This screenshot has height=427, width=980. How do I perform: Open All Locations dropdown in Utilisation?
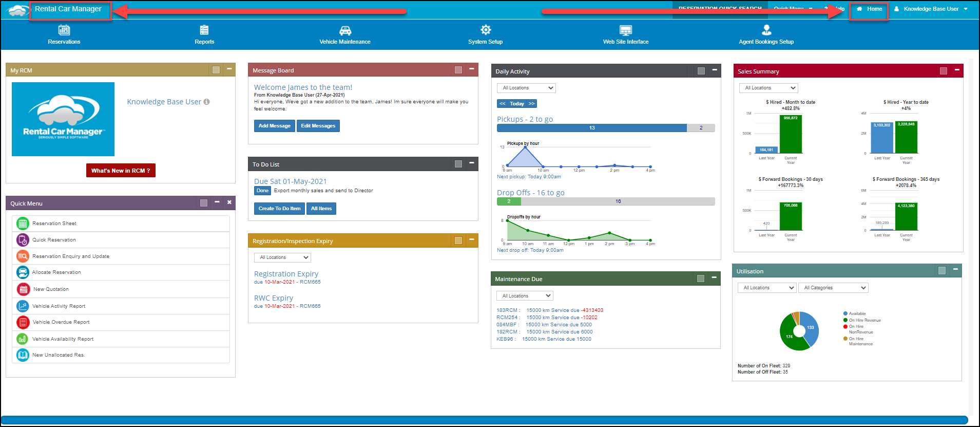click(x=767, y=288)
